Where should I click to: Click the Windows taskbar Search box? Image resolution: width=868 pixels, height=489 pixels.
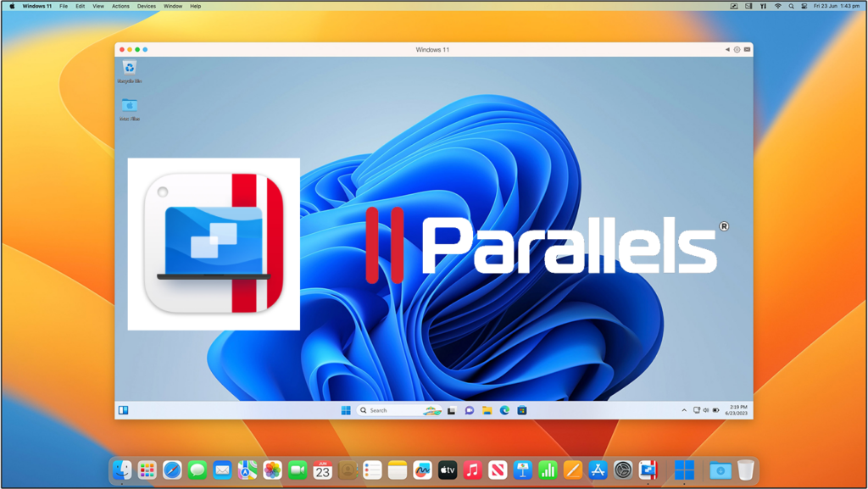pyautogui.click(x=390, y=410)
